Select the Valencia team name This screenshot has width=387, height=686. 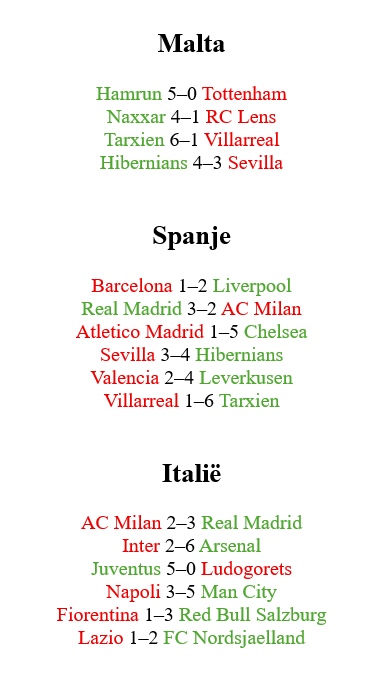point(125,378)
